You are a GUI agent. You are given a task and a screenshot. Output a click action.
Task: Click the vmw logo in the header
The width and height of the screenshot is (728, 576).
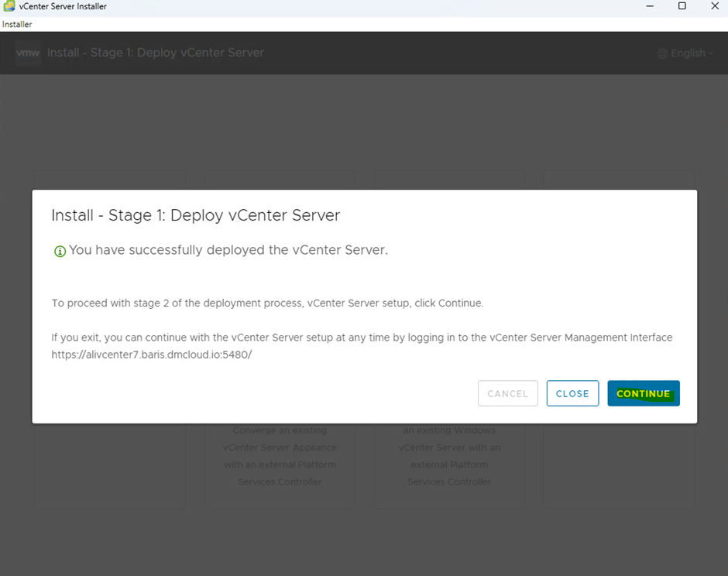[28, 53]
